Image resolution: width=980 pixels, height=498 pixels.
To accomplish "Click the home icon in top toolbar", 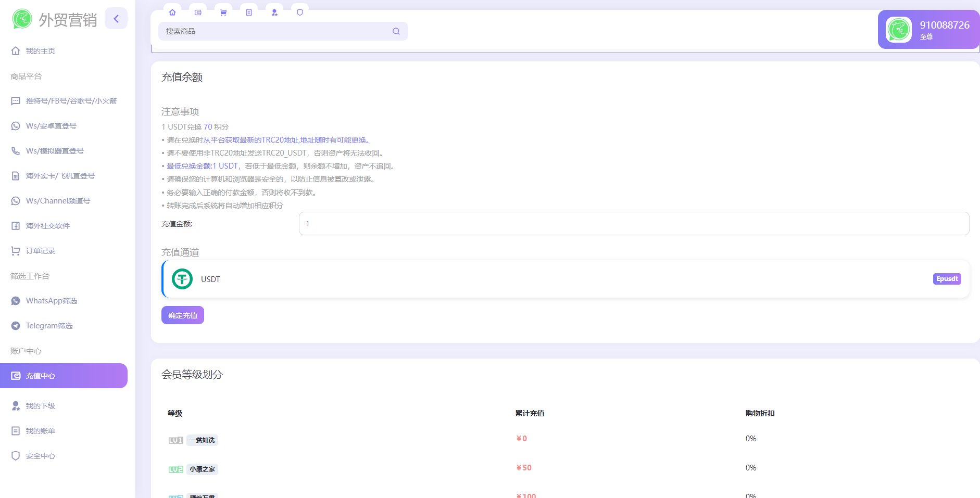I will (x=172, y=12).
